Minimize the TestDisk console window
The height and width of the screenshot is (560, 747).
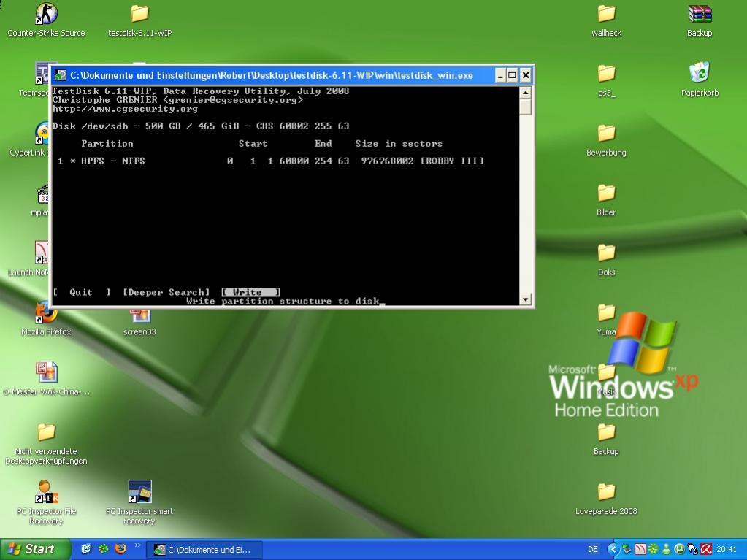[500, 75]
